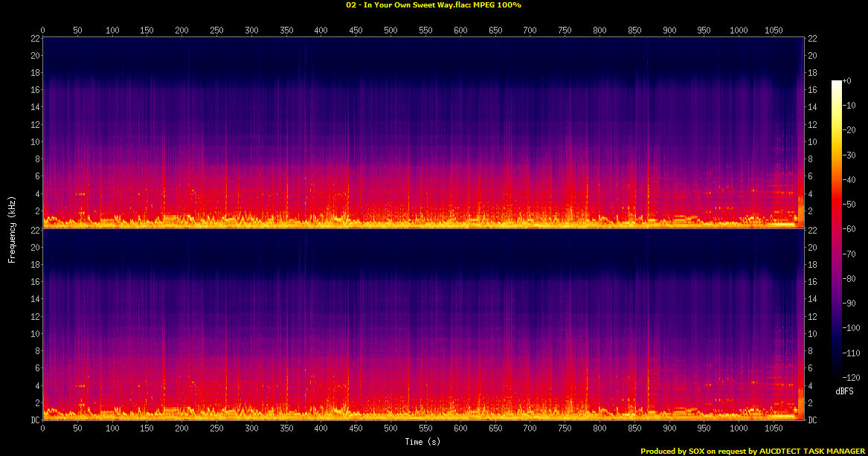This screenshot has width=868, height=456.
Task: Click the dBFS label under the color scale
Action: pos(844,391)
